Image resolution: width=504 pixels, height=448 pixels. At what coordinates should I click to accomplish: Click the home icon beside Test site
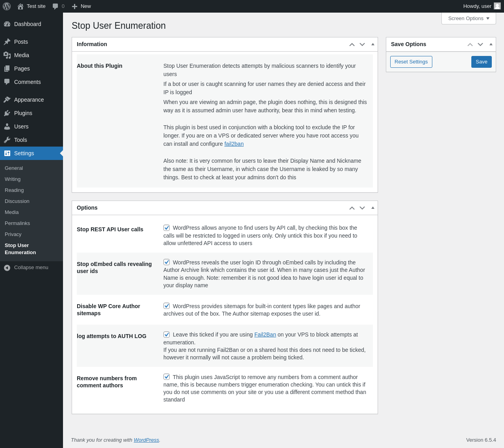click(x=20, y=6)
